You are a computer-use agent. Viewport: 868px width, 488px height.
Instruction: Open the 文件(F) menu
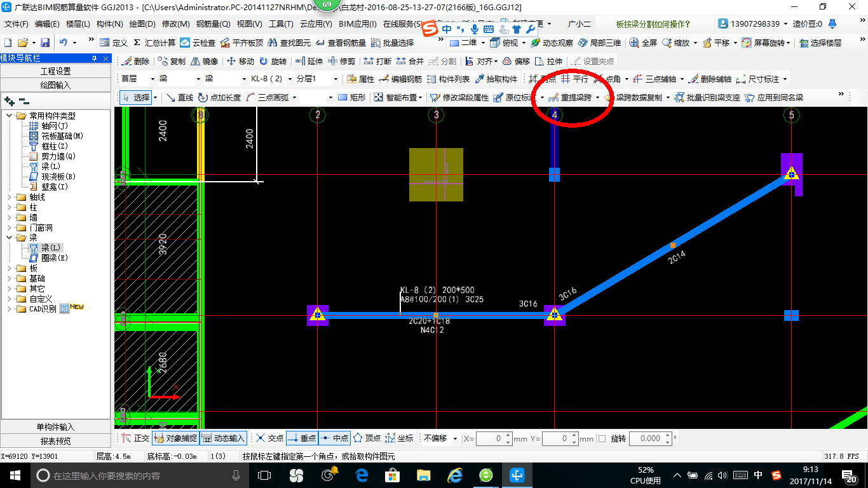pyautogui.click(x=17, y=24)
